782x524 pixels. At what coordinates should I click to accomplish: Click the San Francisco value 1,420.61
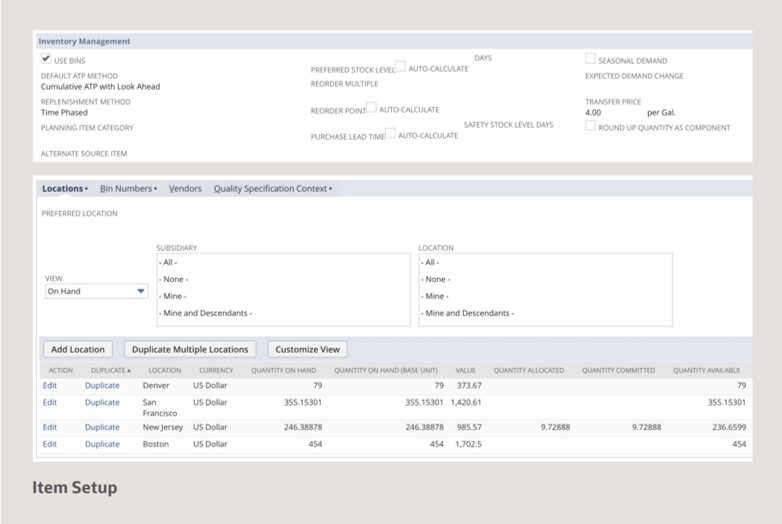point(466,402)
